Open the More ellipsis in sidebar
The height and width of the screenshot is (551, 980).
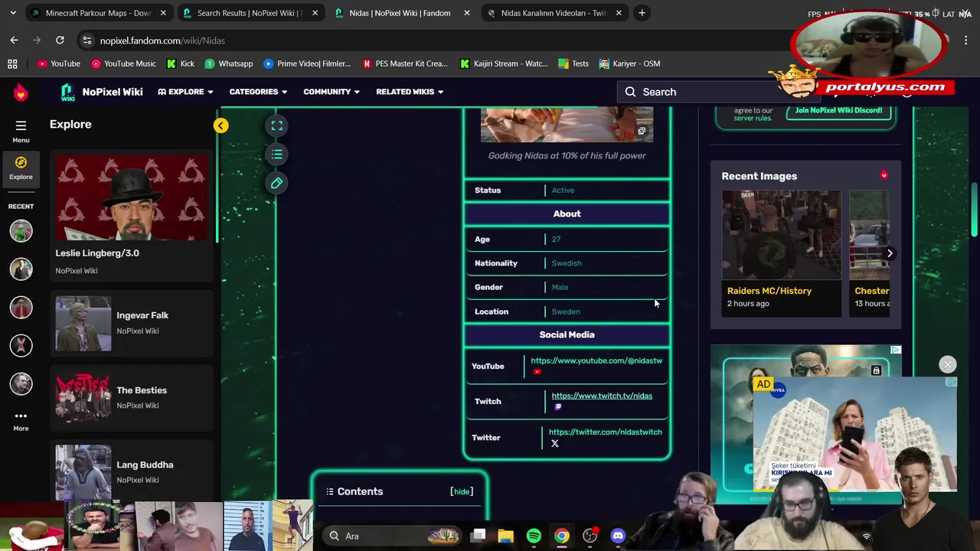point(21,416)
